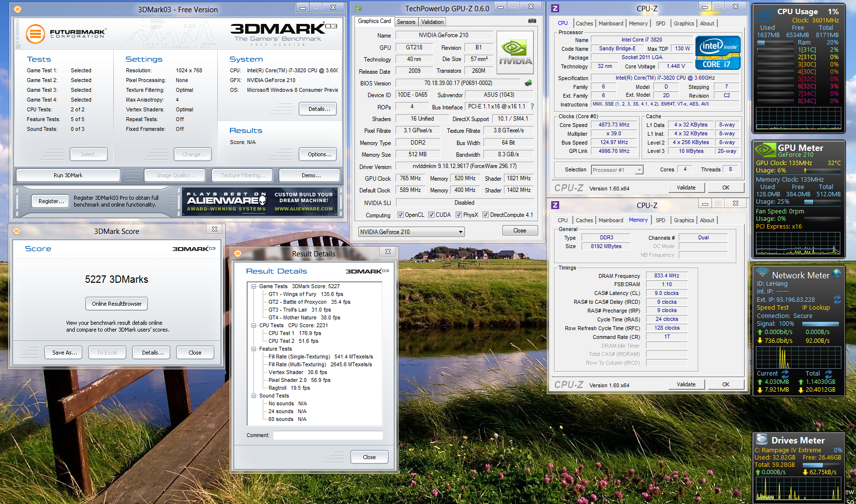856x504 pixels.
Task: Click the Result Details window title icon
Action: click(238, 253)
